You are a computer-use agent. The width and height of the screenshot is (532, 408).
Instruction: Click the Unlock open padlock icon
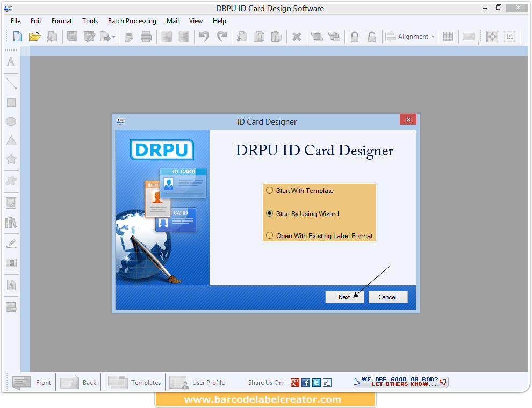coord(372,37)
